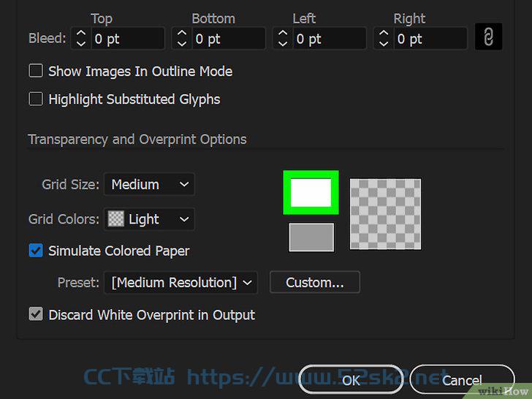Viewport: 532px width, 399px height.
Task: Pick the white grid color swatch
Action: pyautogui.click(x=311, y=192)
